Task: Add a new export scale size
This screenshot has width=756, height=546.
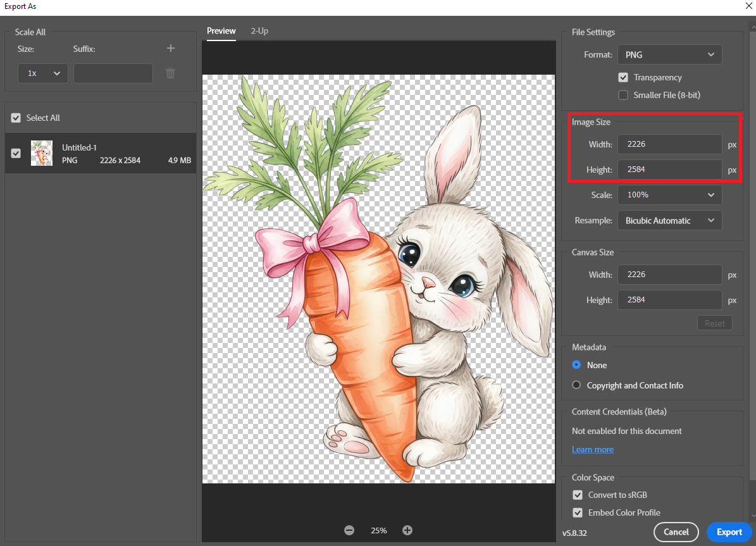Action: pos(170,48)
